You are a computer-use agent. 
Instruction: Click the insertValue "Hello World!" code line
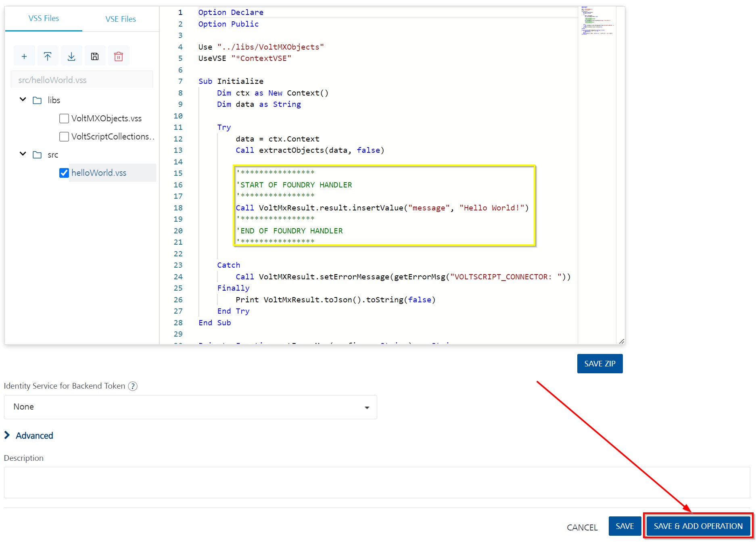tap(382, 208)
